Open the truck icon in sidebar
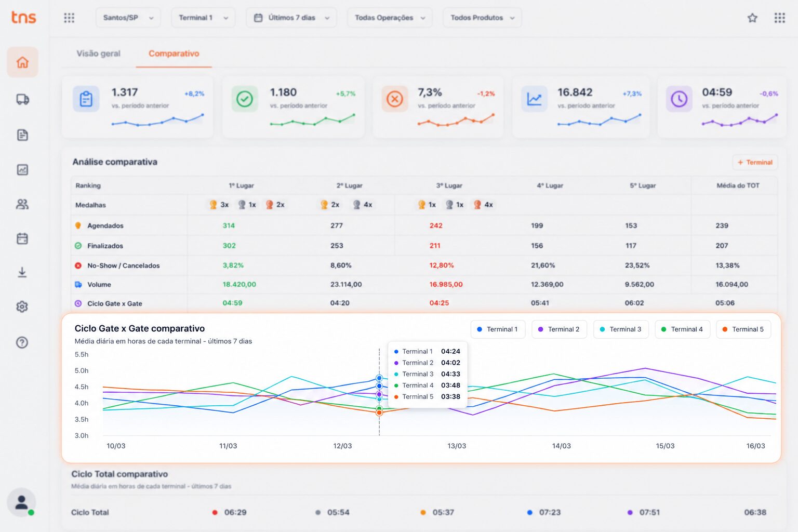The width and height of the screenshot is (798, 532). (22, 99)
